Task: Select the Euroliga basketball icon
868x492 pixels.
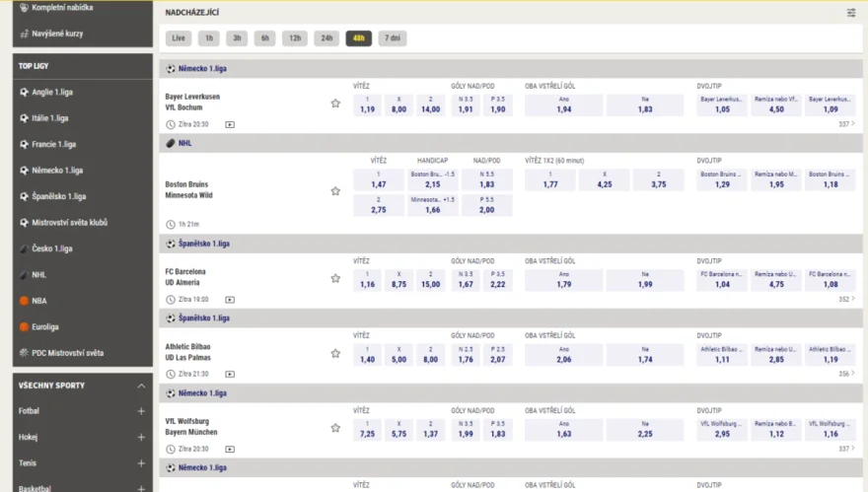Action: (24, 326)
